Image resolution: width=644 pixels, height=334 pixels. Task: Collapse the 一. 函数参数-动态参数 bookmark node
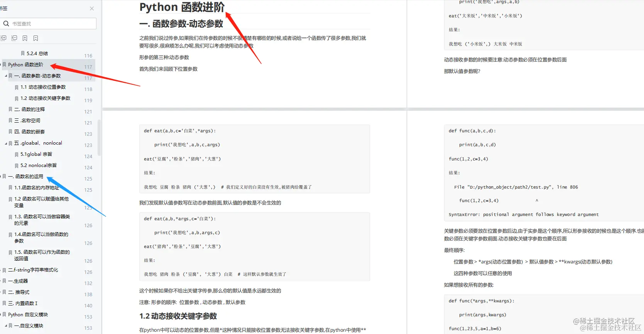[6, 76]
